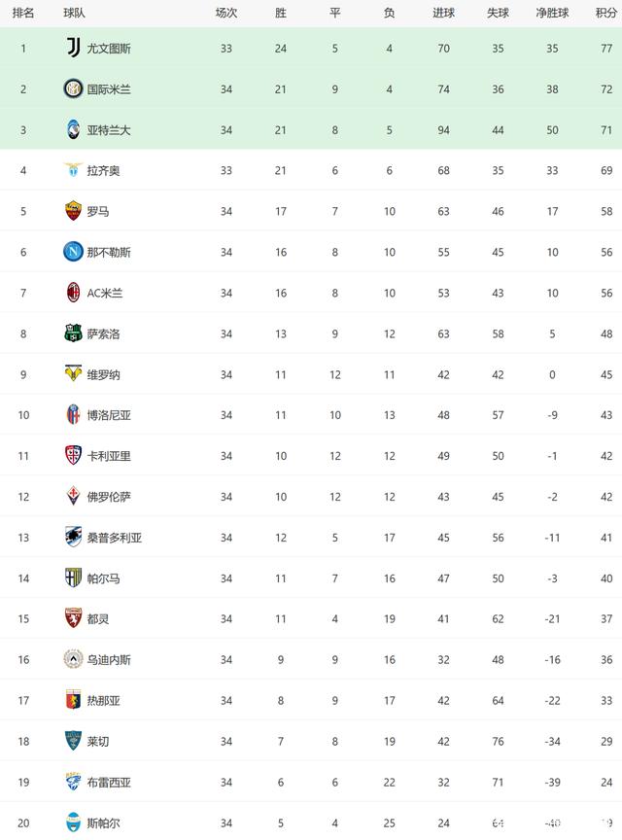
Task: Click the 排名 column header
Action: tap(23, 13)
